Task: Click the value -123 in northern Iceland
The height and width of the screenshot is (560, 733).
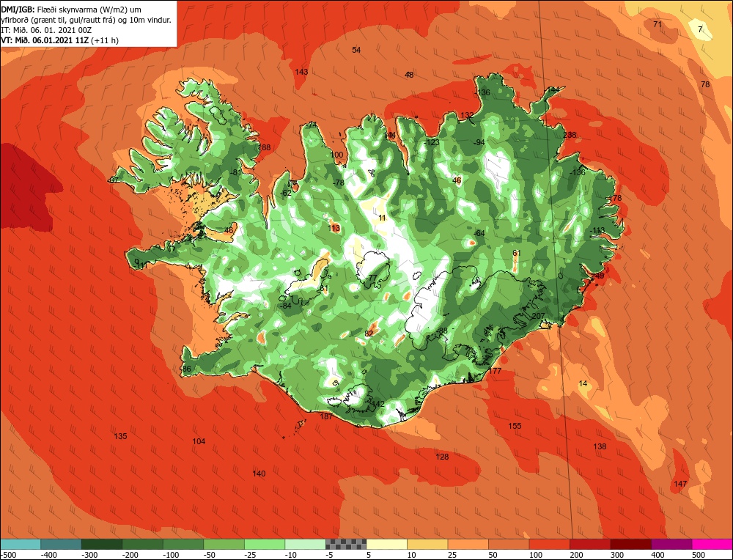Action: 432,143
